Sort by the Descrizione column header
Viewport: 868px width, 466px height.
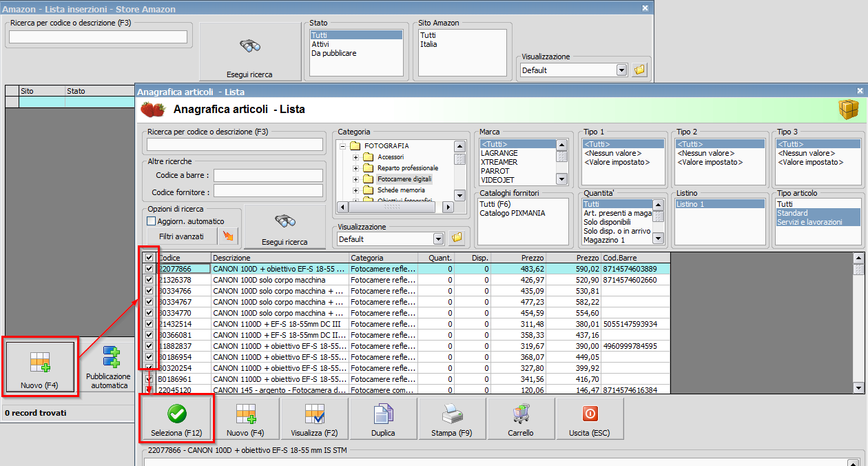(x=280, y=258)
